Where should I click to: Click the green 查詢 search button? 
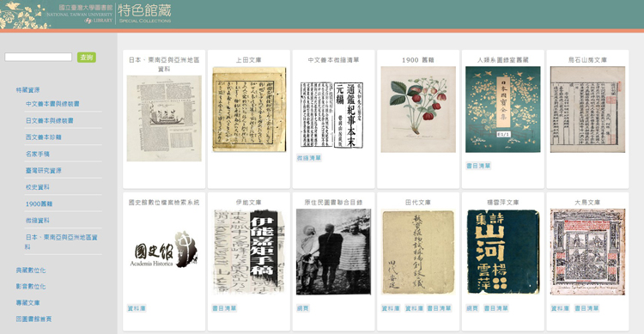point(87,58)
